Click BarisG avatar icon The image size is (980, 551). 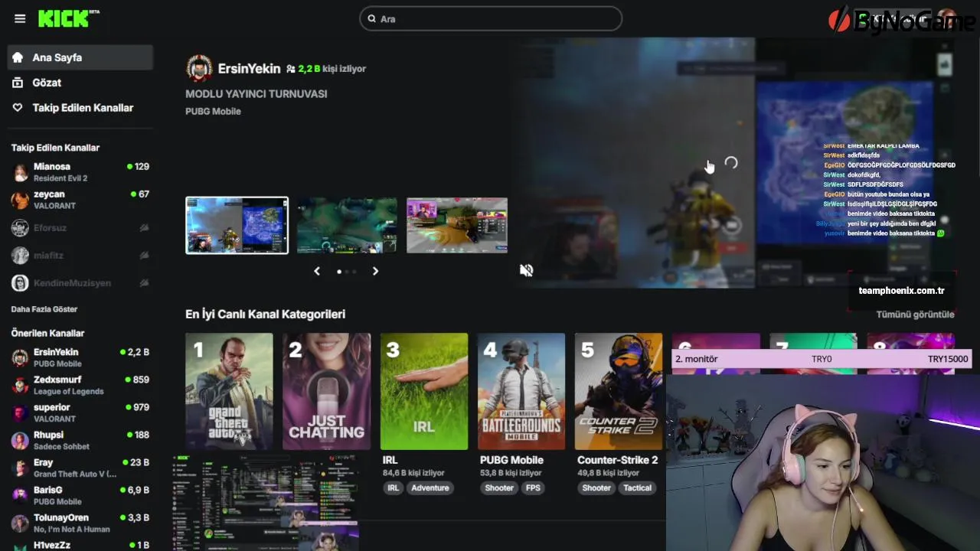click(x=20, y=496)
